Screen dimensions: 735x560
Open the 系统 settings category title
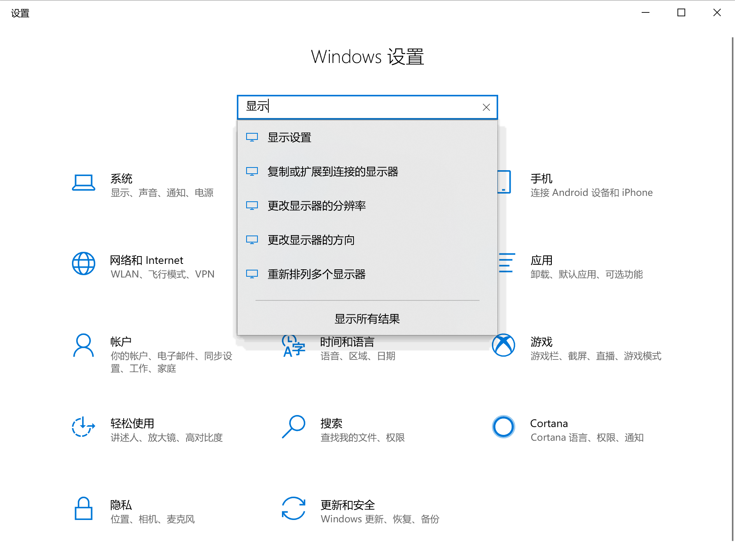[121, 179]
